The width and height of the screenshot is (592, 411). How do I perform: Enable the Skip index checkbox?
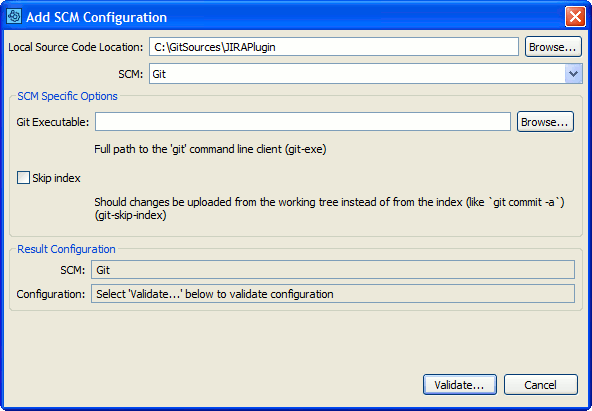[23, 178]
